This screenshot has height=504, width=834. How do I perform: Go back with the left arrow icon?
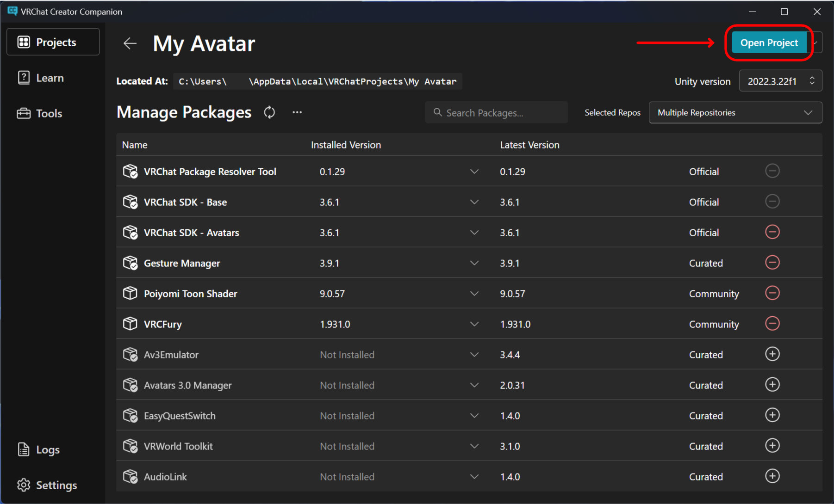(130, 43)
